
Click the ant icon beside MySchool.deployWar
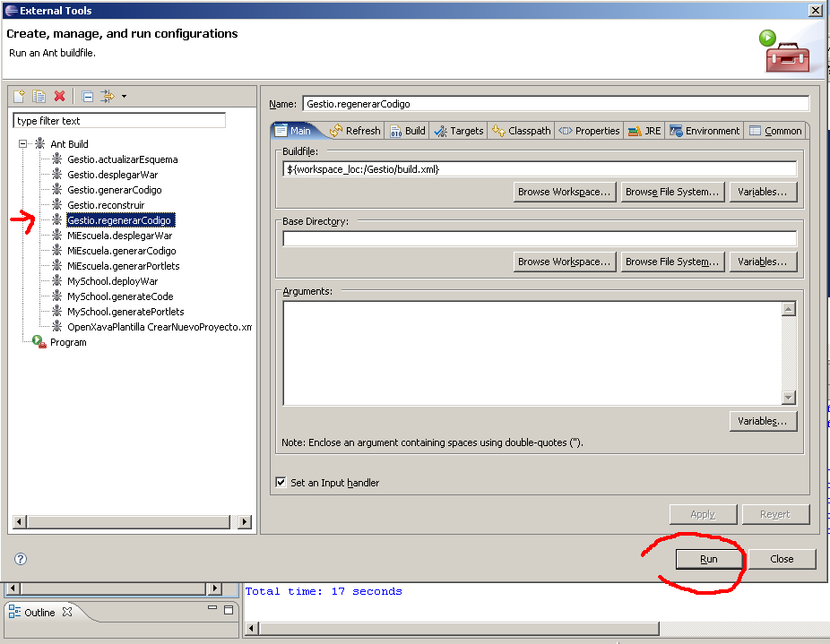point(56,281)
